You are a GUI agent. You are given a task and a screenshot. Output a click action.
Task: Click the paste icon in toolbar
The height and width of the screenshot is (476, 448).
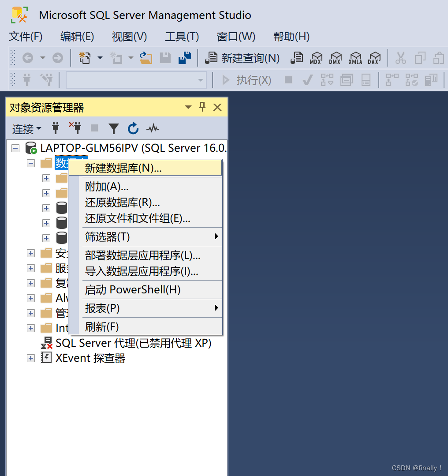(x=439, y=58)
